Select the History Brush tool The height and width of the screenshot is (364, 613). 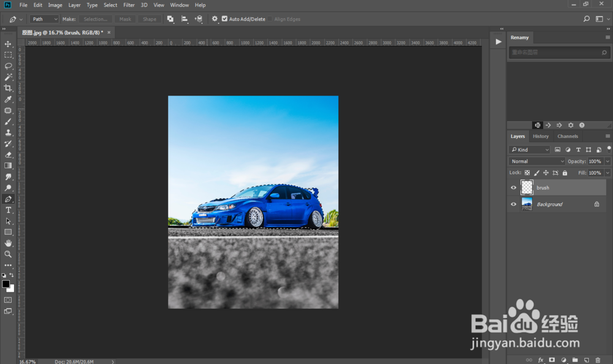coord(8,143)
